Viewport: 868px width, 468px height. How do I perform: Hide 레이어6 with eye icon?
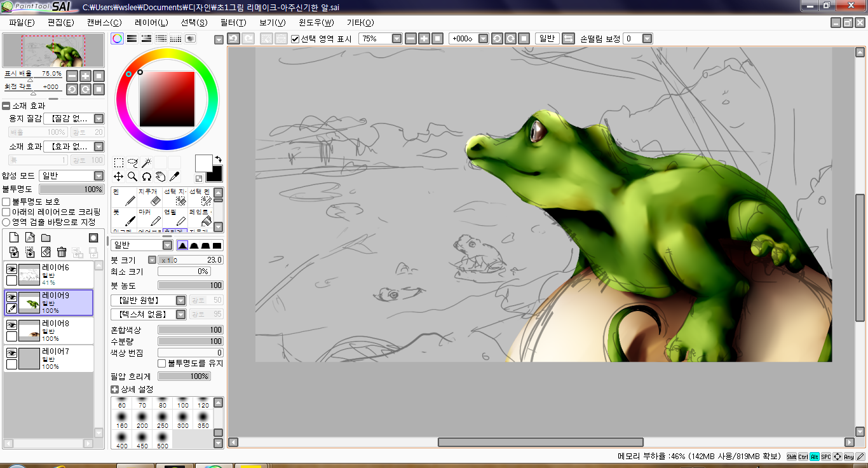(x=11, y=269)
